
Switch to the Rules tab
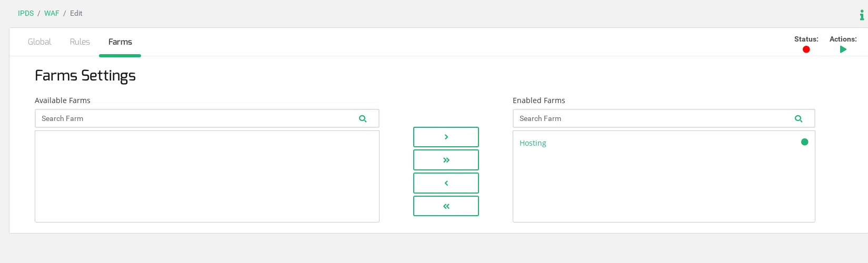pos(80,42)
